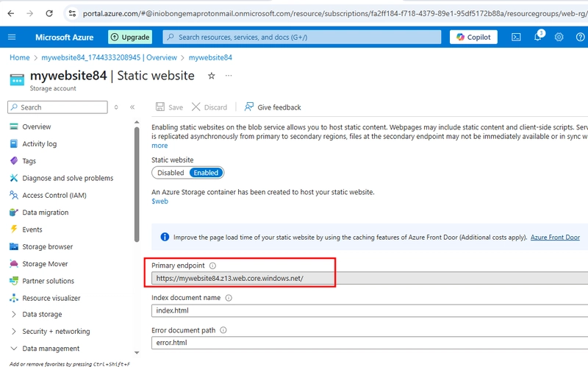Set Static website to Enabled
This screenshot has width=588, height=367.
(x=206, y=173)
